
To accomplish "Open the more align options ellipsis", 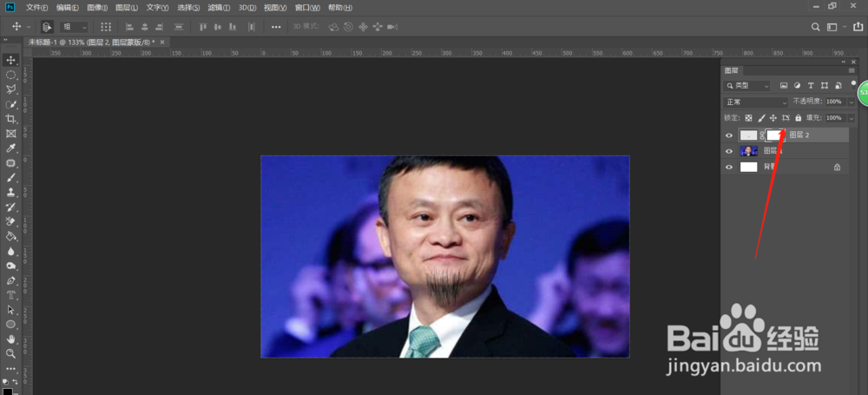I will (276, 27).
